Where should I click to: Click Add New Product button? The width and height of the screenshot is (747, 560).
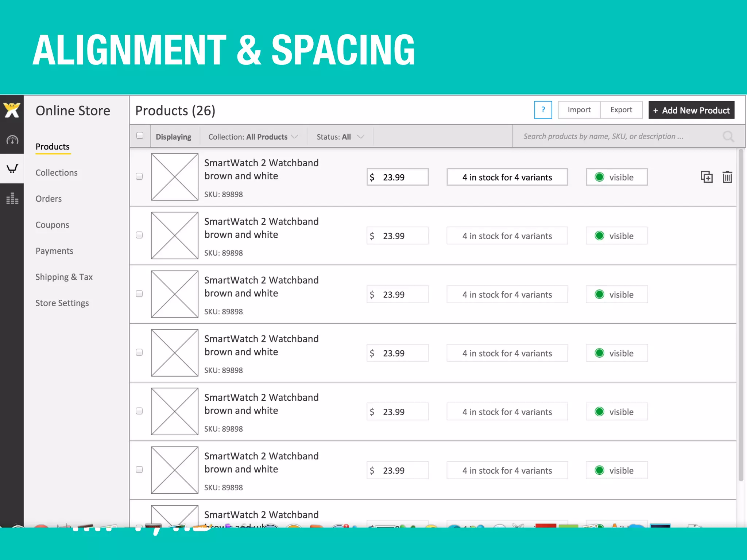(x=691, y=110)
